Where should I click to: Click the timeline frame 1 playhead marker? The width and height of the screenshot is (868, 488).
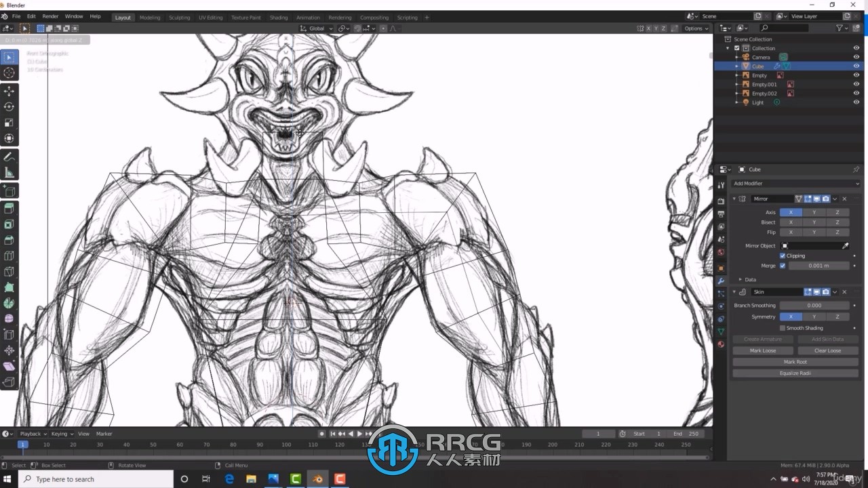pyautogui.click(x=22, y=445)
